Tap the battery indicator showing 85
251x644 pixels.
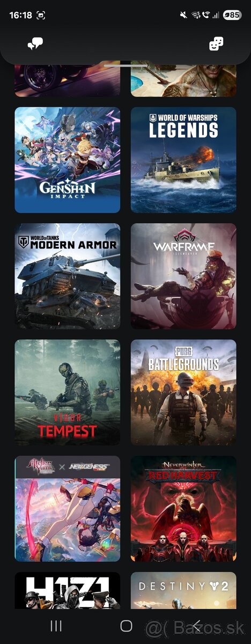232,15
